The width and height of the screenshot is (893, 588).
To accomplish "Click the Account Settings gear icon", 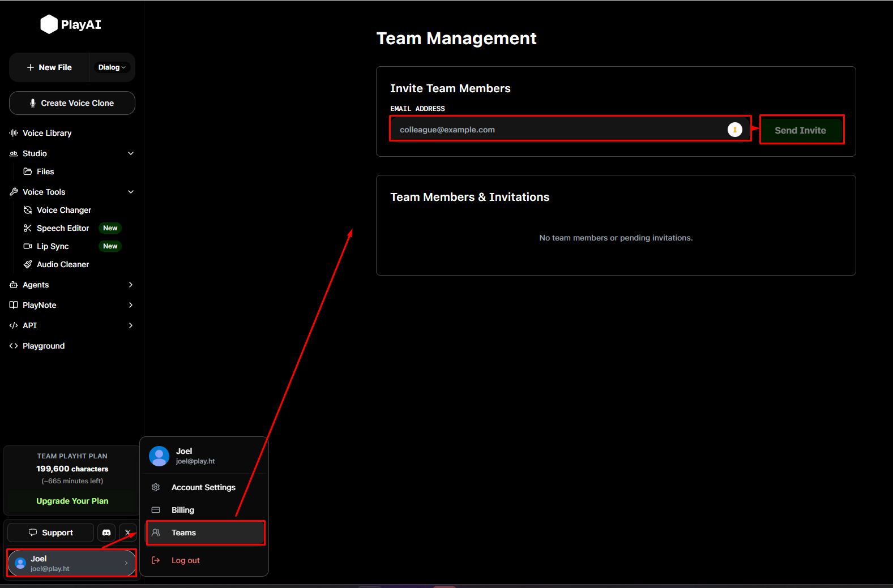I will point(156,487).
